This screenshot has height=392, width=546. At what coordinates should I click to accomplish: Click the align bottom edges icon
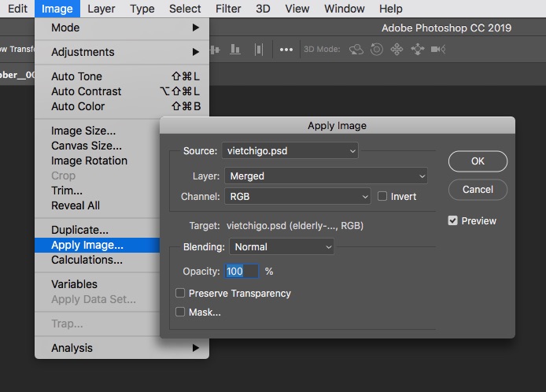pyautogui.click(x=234, y=49)
